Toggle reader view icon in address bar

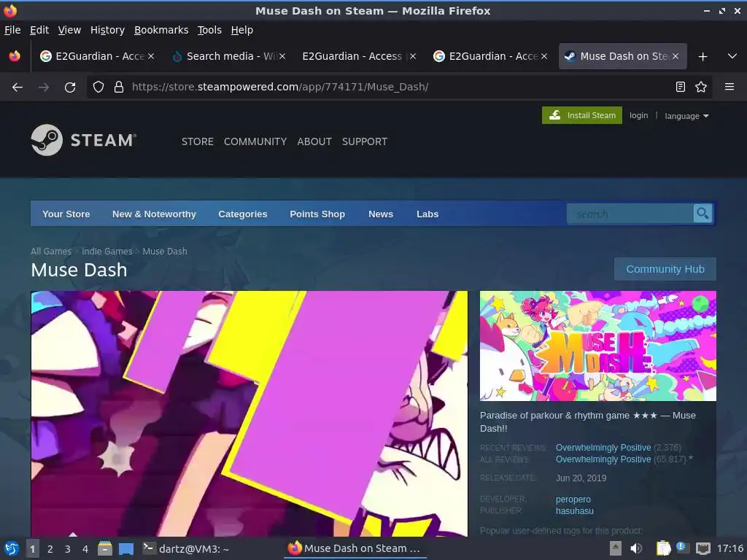click(x=681, y=87)
